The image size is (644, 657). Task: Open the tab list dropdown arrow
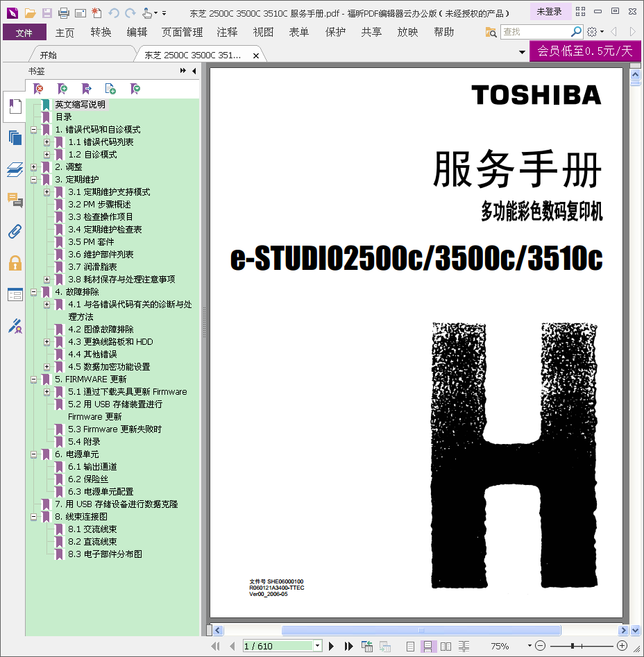(522, 52)
